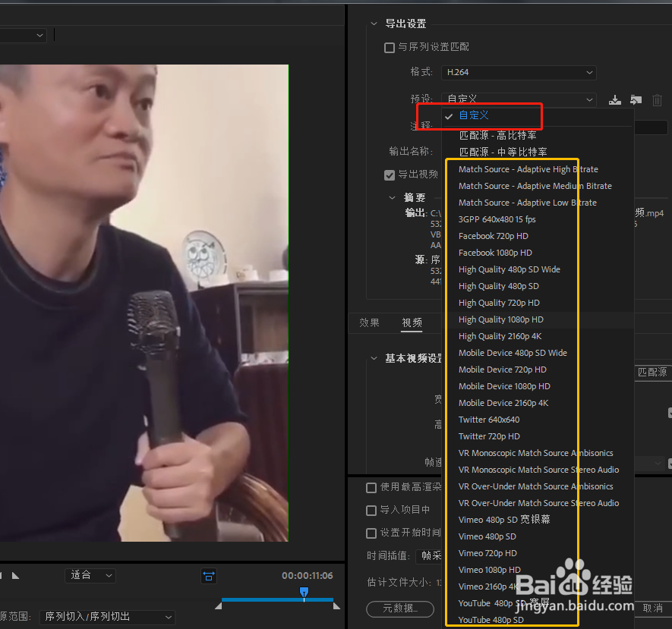Toggle the crop output frame tool

(x=209, y=576)
